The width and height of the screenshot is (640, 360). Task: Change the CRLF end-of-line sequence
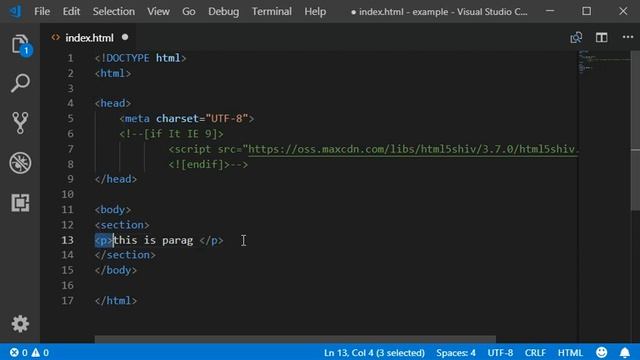(x=535, y=352)
